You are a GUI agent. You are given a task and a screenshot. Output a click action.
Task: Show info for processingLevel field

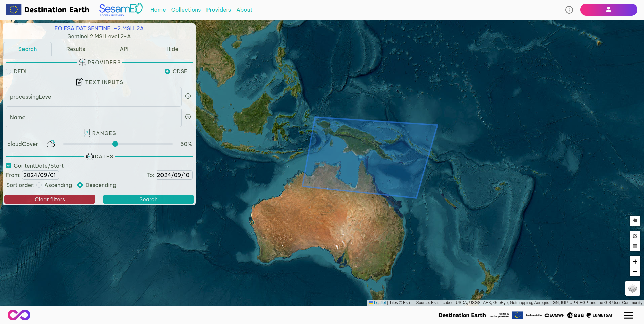188,96
